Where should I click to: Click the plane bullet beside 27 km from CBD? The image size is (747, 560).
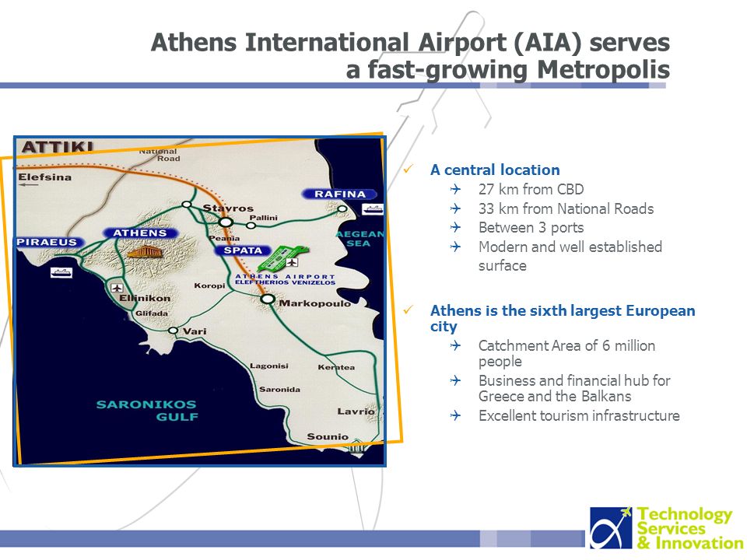click(x=455, y=190)
